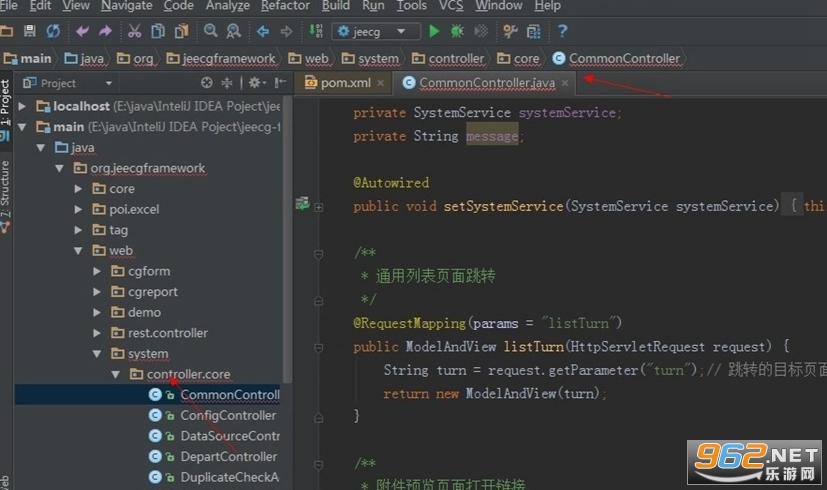Image resolution: width=827 pixels, height=490 pixels.
Task: Click the Replace search icon
Action: click(x=233, y=31)
